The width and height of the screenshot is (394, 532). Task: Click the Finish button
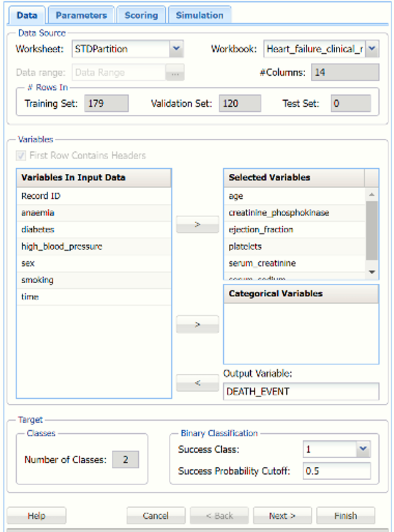pos(345,516)
